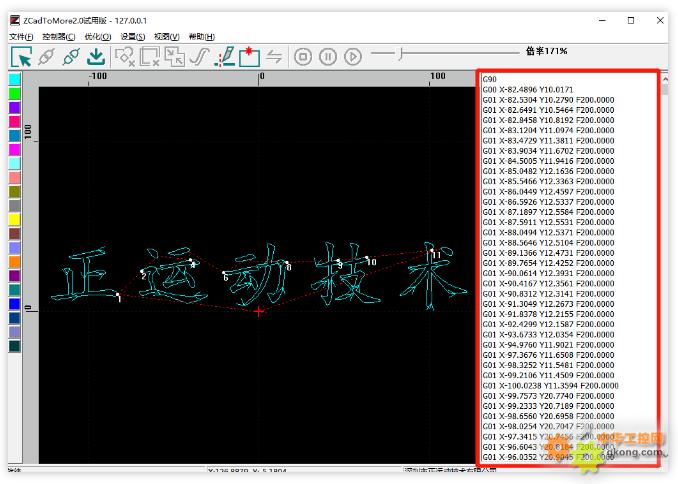
Task: Click the red origin cross marker
Action: pyautogui.click(x=259, y=311)
